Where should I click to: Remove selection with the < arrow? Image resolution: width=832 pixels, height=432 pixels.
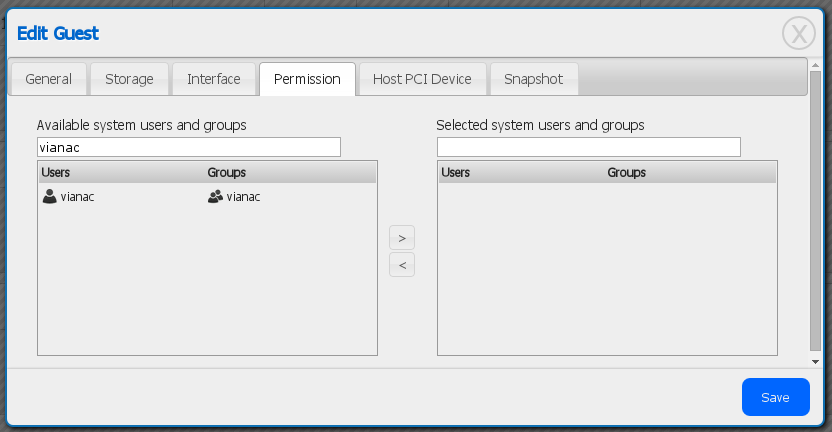(401, 265)
